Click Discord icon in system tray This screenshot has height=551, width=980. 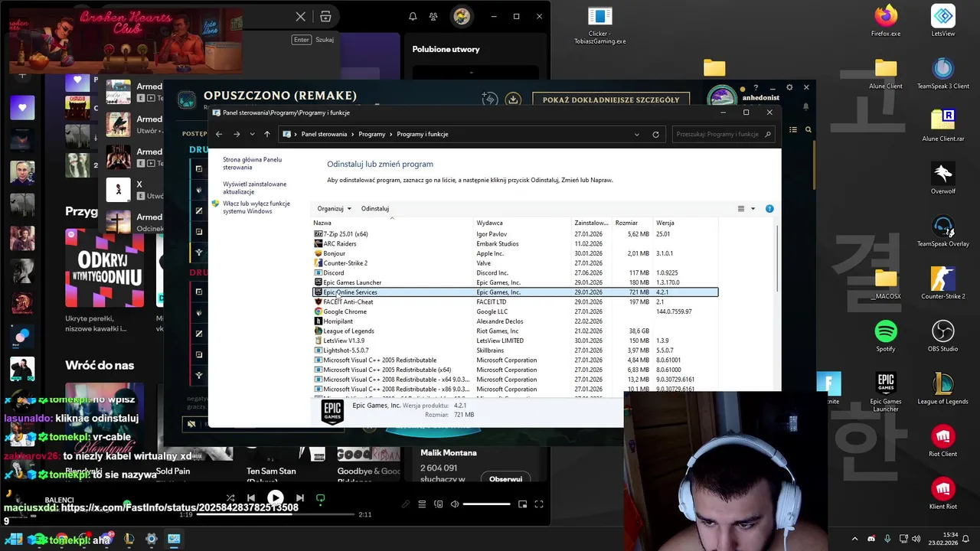pos(871,539)
